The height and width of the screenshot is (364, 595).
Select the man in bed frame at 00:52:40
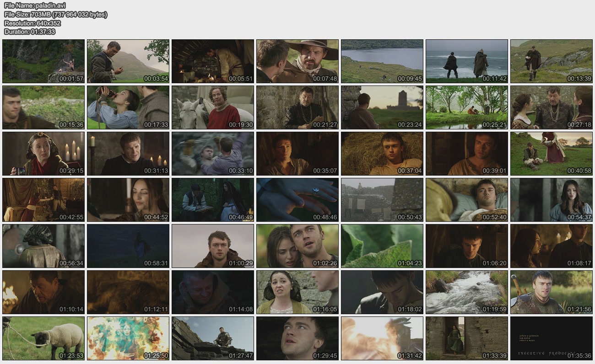(467, 200)
